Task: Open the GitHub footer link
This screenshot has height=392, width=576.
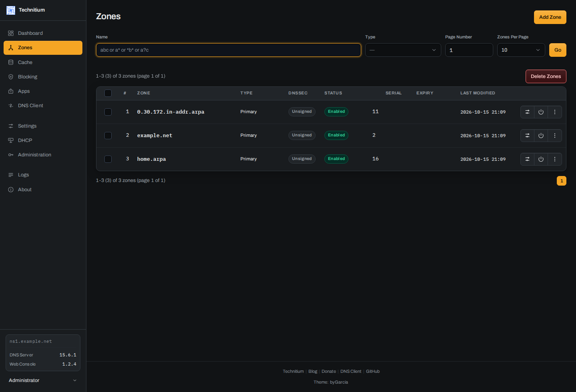Action: coord(373,372)
